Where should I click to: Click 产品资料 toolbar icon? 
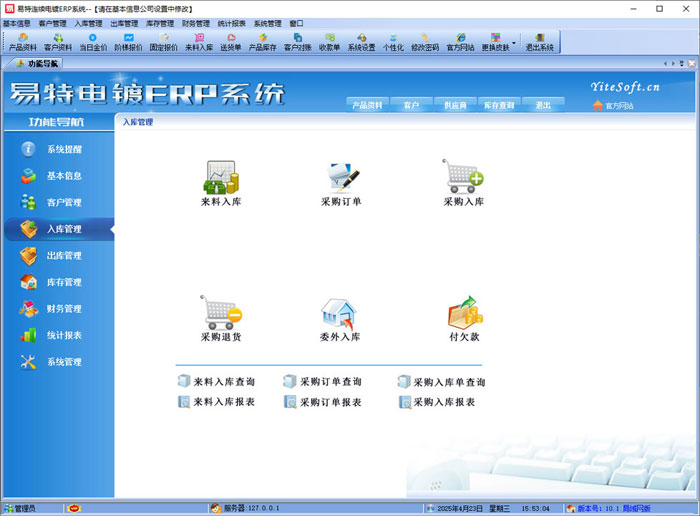pyautogui.click(x=23, y=41)
